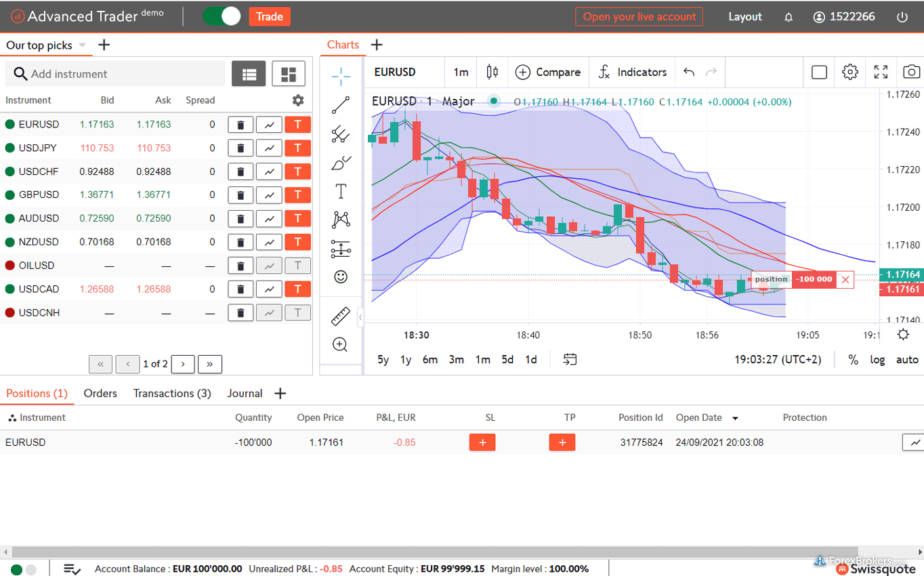Open the 1m timeframe dropdown
924x576 pixels.
[x=461, y=72]
